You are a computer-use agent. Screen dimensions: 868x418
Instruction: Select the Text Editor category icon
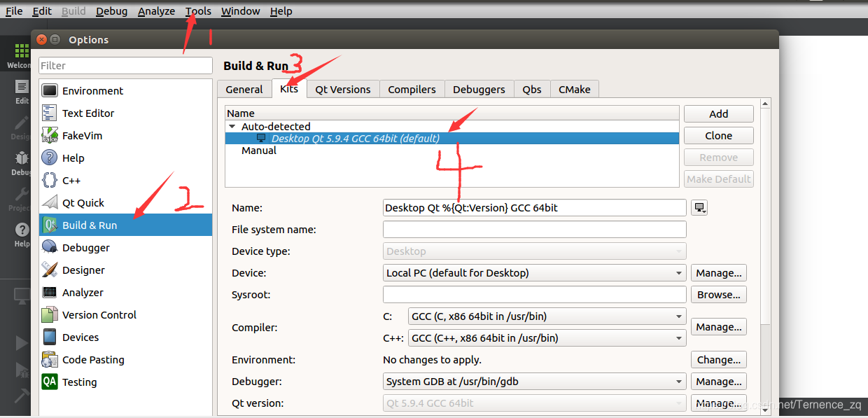[50, 113]
